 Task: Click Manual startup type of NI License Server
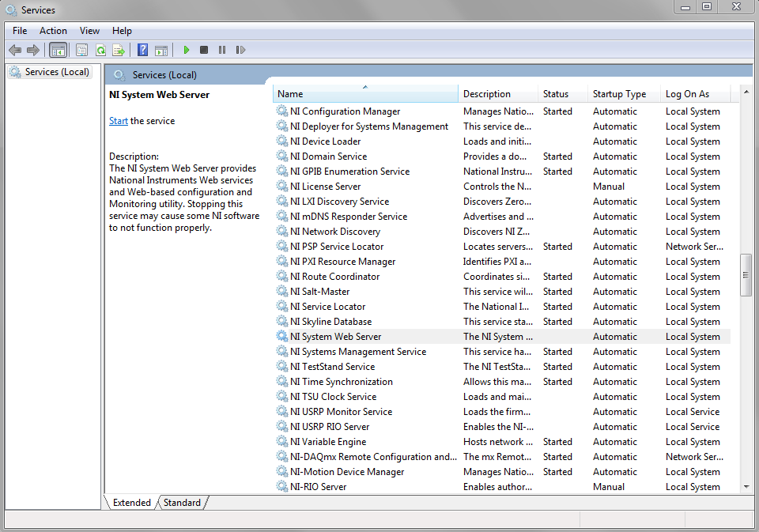(x=609, y=186)
